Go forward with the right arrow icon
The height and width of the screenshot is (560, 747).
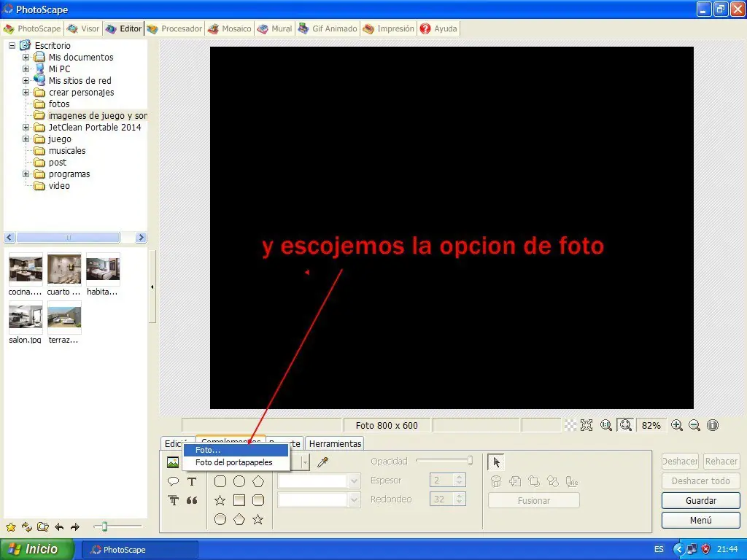tap(75, 527)
